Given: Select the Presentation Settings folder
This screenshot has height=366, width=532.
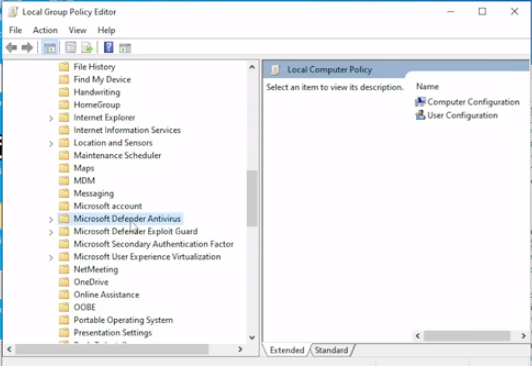Looking at the screenshot, I should pyautogui.click(x=113, y=332).
